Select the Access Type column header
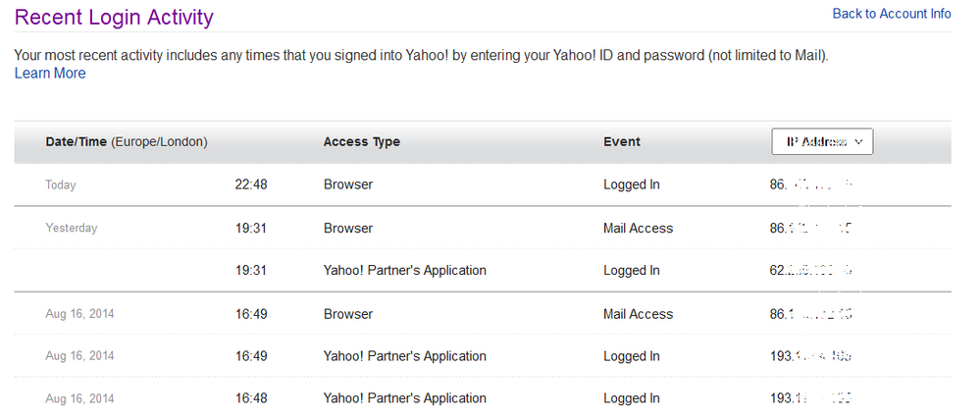This screenshot has height=419, width=980. coord(362,142)
